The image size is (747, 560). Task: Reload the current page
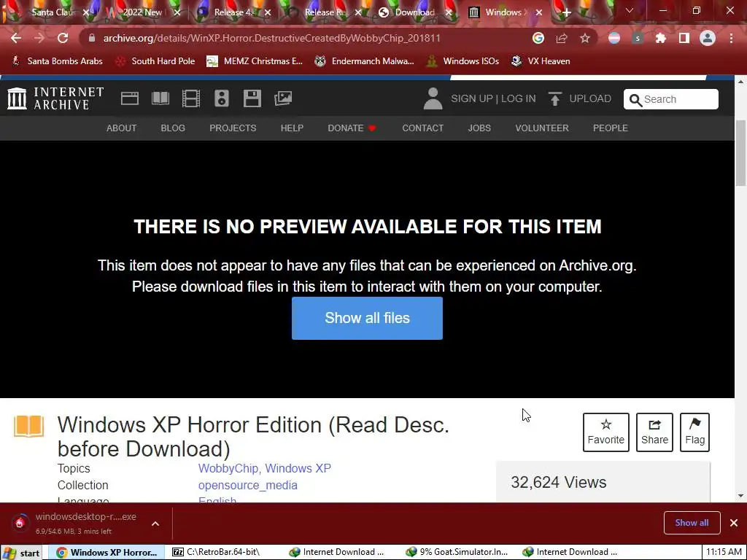[x=63, y=38]
